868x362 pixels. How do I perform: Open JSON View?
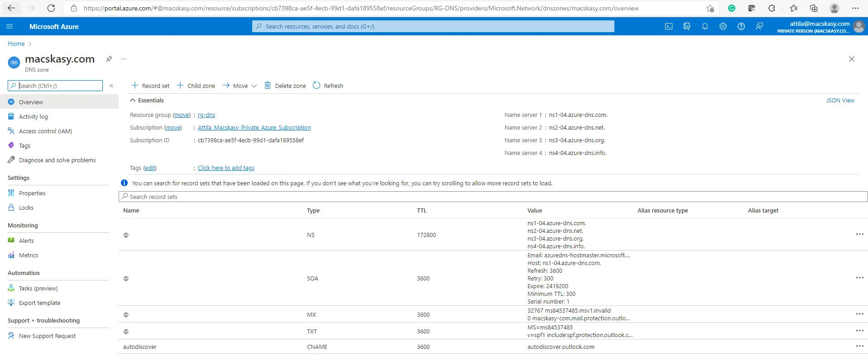[840, 101]
